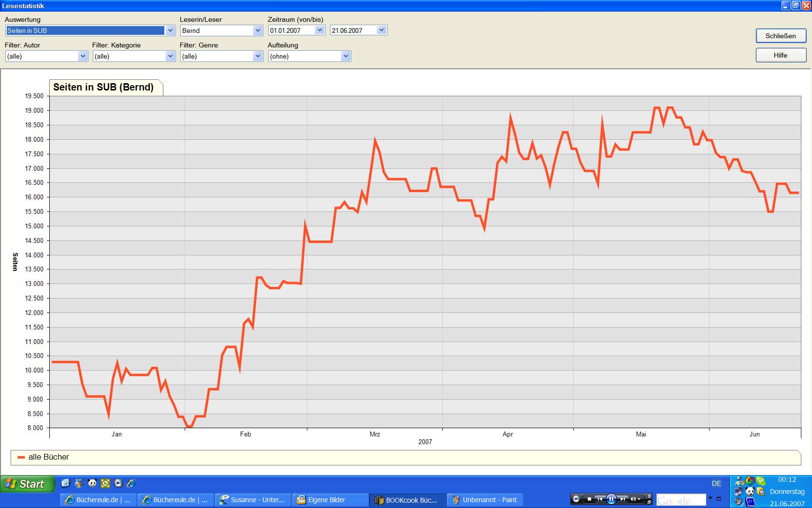Switch to BOOKcook taskbar window

point(407,500)
